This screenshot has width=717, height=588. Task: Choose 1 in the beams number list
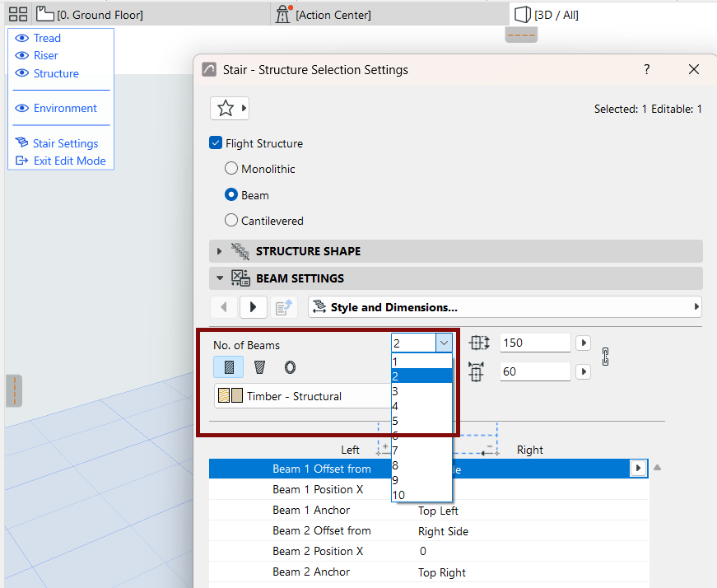point(421,362)
